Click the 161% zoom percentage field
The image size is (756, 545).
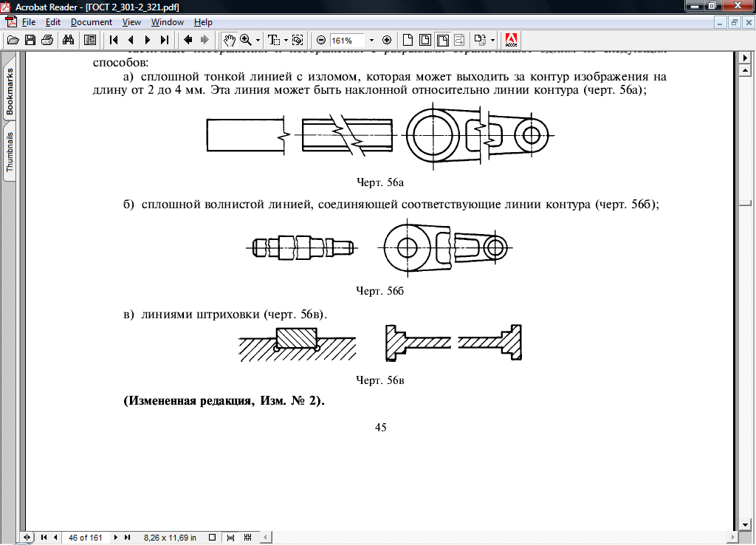click(347, 41)
